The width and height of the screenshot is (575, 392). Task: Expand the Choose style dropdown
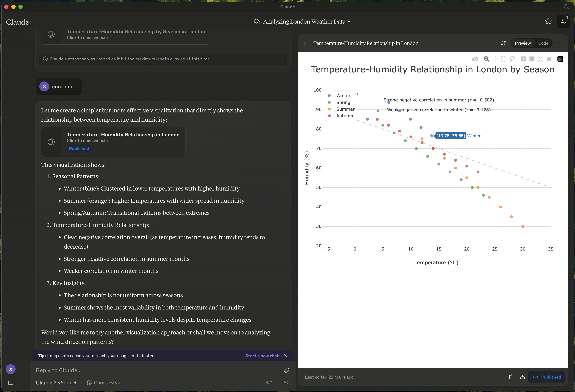107,383
